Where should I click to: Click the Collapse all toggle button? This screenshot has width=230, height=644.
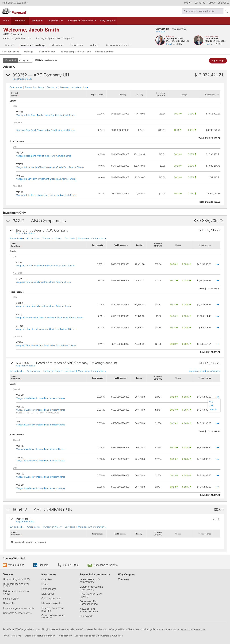pos(25,60)
